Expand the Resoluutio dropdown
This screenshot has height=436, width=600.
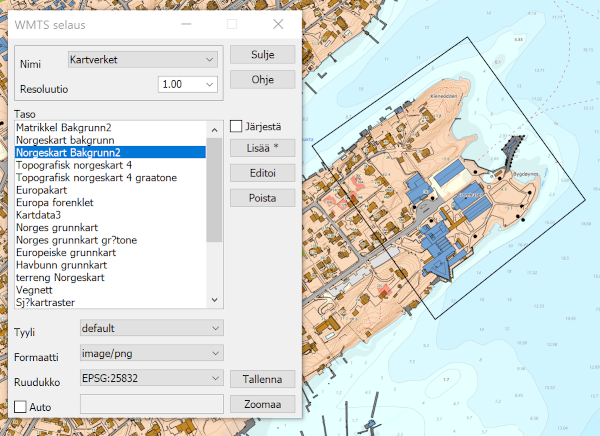point(188,86)
